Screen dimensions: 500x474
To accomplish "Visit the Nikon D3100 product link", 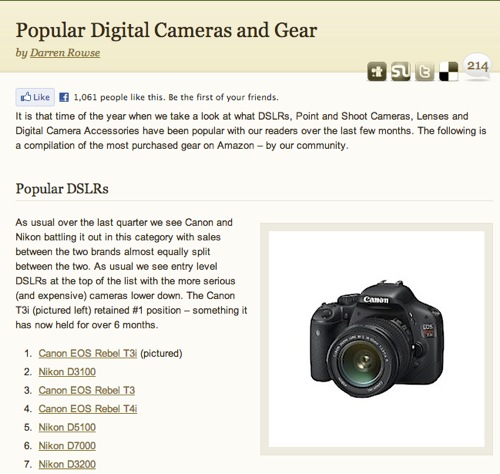I will point(67,372).
